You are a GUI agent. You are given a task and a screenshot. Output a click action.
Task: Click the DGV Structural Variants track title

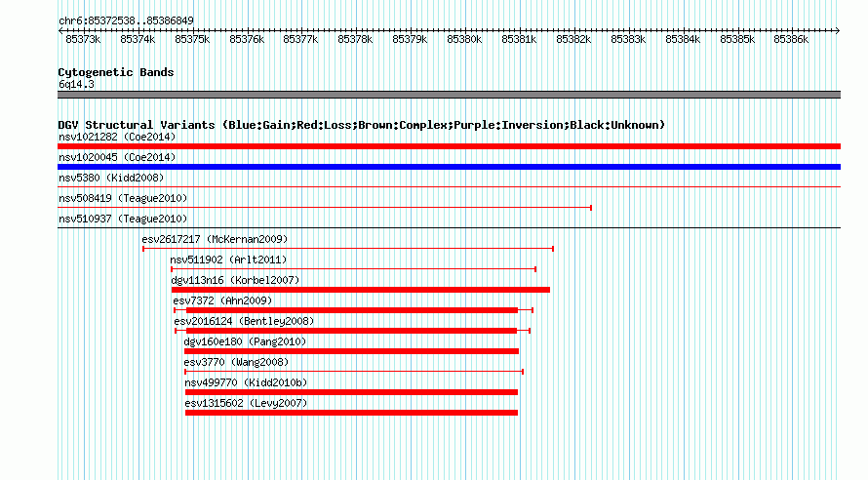pyautogui.click(x=361, y=125)
